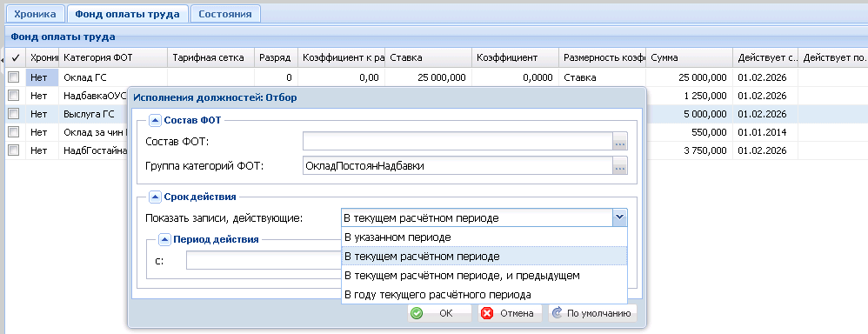Toggle the Показать записи combo arrow
This screenshot has height=334, width=868.
click(619, 217)
